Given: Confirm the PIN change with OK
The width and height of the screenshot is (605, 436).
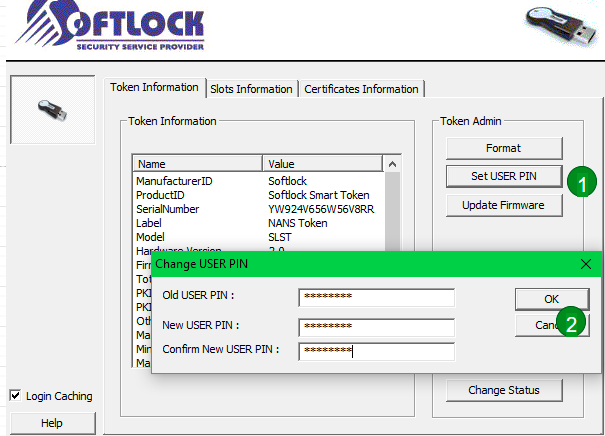Looking at the screenshot, I should tap(551, 298).
